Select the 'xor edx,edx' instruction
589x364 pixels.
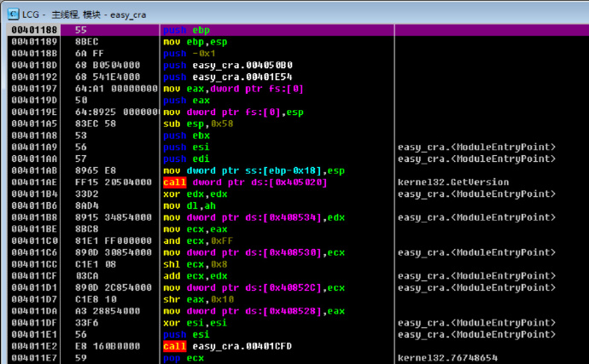(x=195, y=194)
